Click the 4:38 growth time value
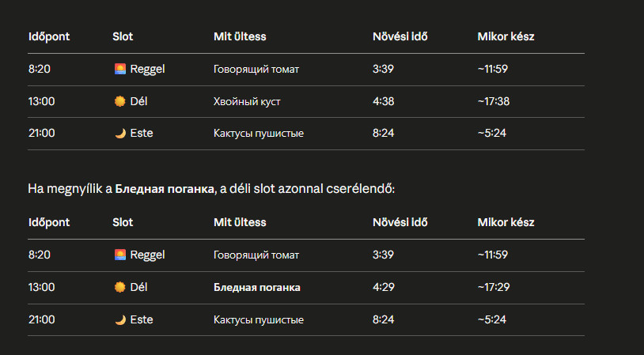Screen dimensions: 644x355 click(x=383, y=101)
